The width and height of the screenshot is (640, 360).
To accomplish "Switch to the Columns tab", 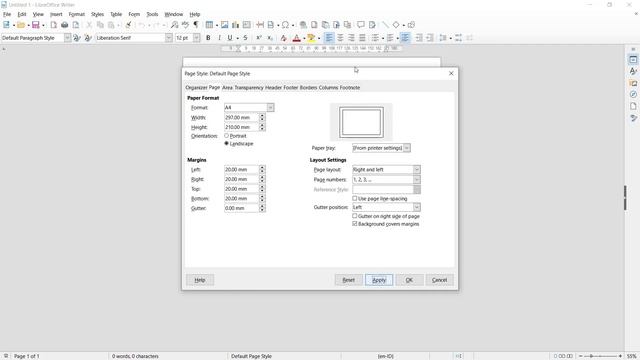I will tap(329, 87).
